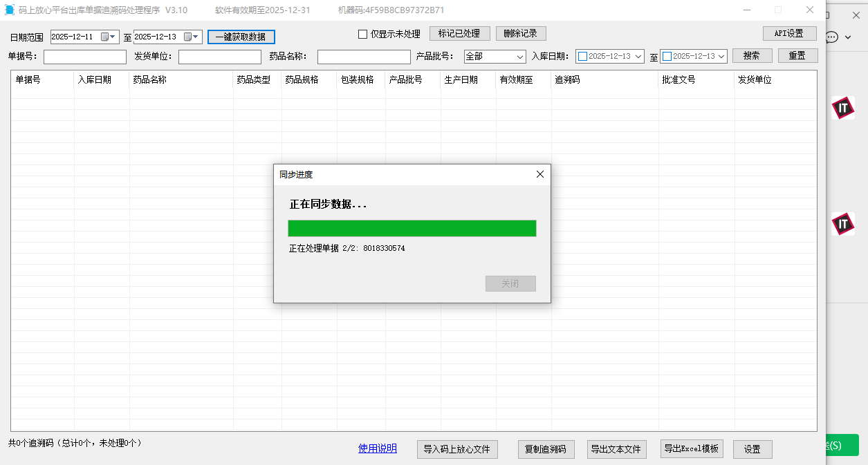This screenshot has height=465, width=868.
Task: Click the chat bubble icon in background window
Action: (x=832, y=37)
